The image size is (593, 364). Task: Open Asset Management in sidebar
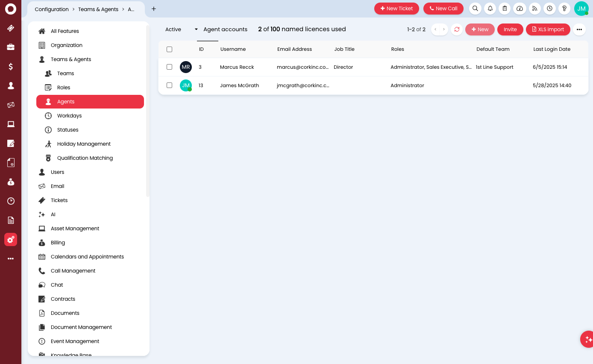pos(75,229)
